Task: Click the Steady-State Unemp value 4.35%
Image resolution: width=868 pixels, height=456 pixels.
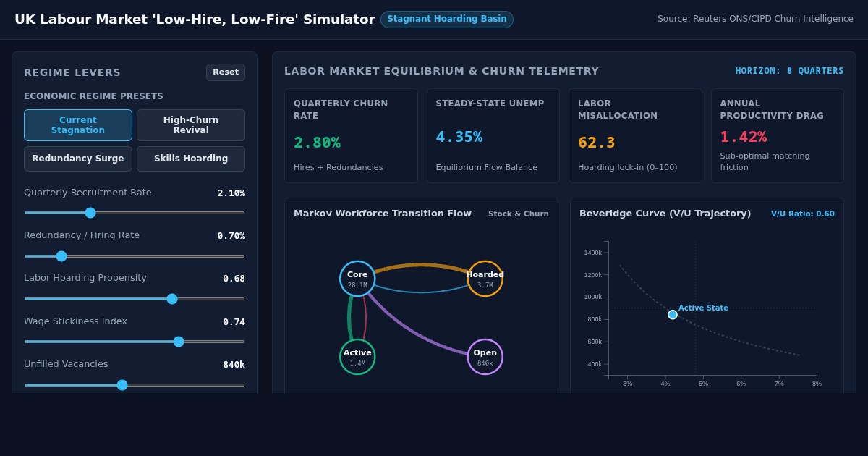Action: [459, 138]
